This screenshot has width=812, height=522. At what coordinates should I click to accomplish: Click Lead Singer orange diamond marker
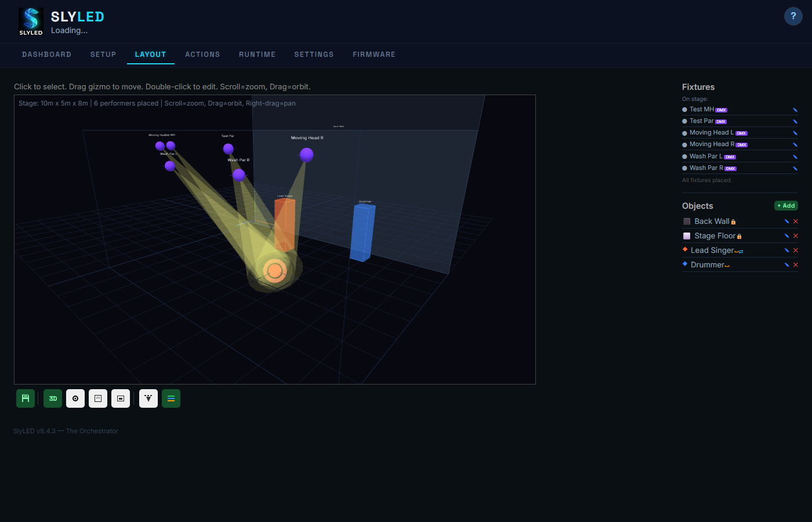point(685,249)
